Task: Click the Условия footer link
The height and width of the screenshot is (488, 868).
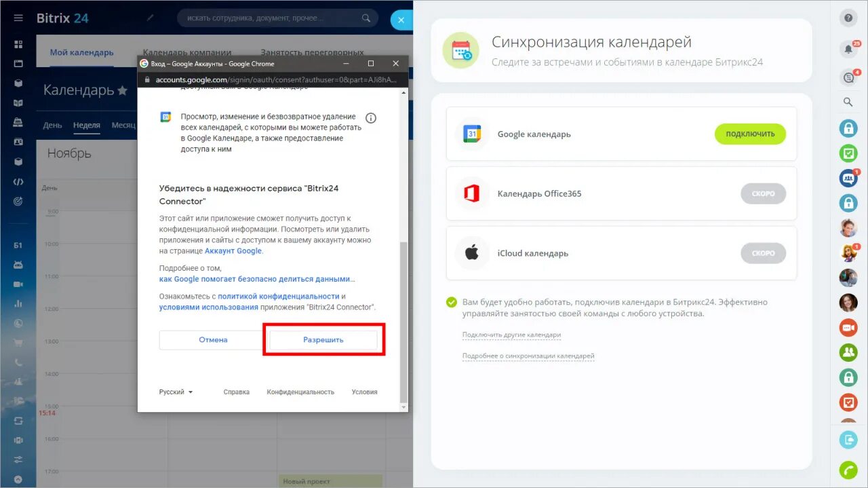Action: point(365,392)
